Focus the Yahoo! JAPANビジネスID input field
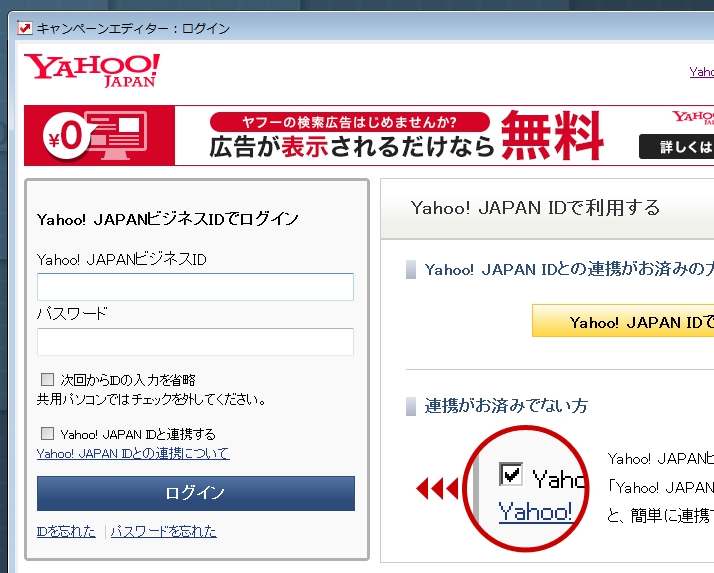Viewport: 714px width, 573px height. [195, 286]
